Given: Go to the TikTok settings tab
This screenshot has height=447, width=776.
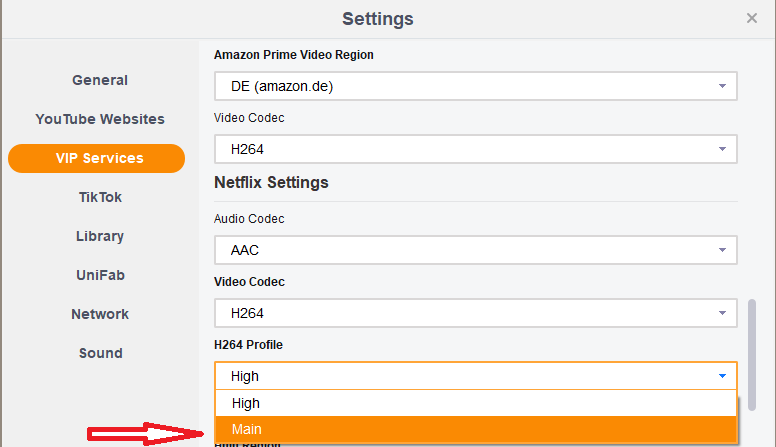Looking at the screenshot, I should (x=100, y=197).
